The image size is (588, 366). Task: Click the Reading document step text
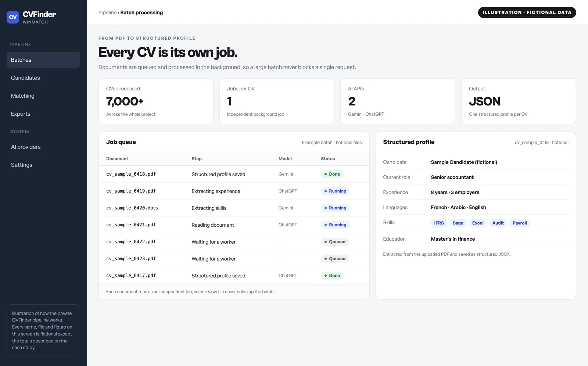pos(213,225)
